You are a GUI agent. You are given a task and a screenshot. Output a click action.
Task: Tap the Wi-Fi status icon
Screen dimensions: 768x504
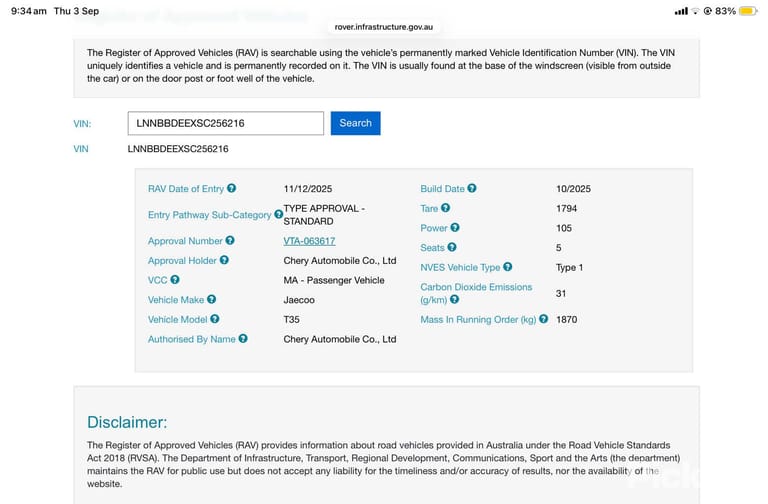click(695, 11)
